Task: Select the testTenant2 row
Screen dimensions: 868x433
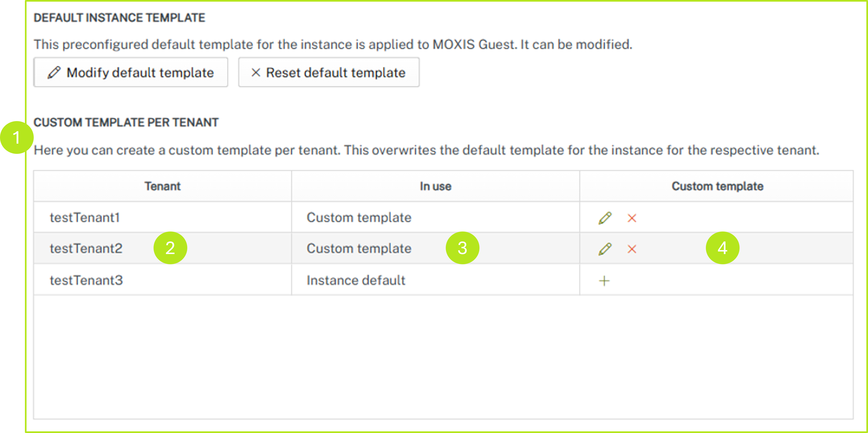Action: click(85, 248)
